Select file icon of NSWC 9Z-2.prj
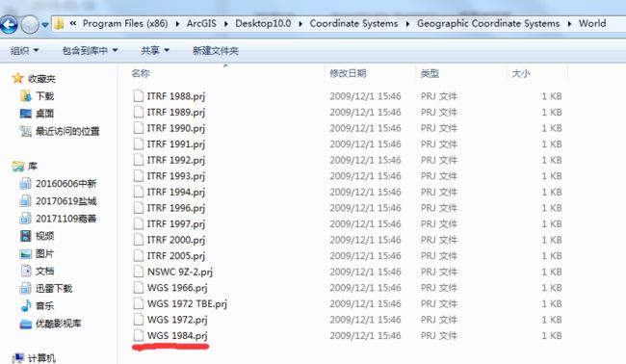626x364 pixels. [138, 272]
